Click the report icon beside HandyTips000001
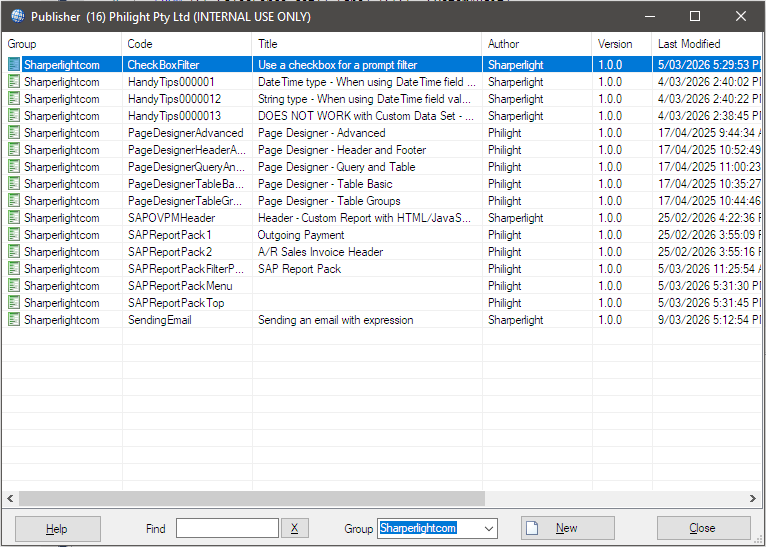 [x=14, y=82]
